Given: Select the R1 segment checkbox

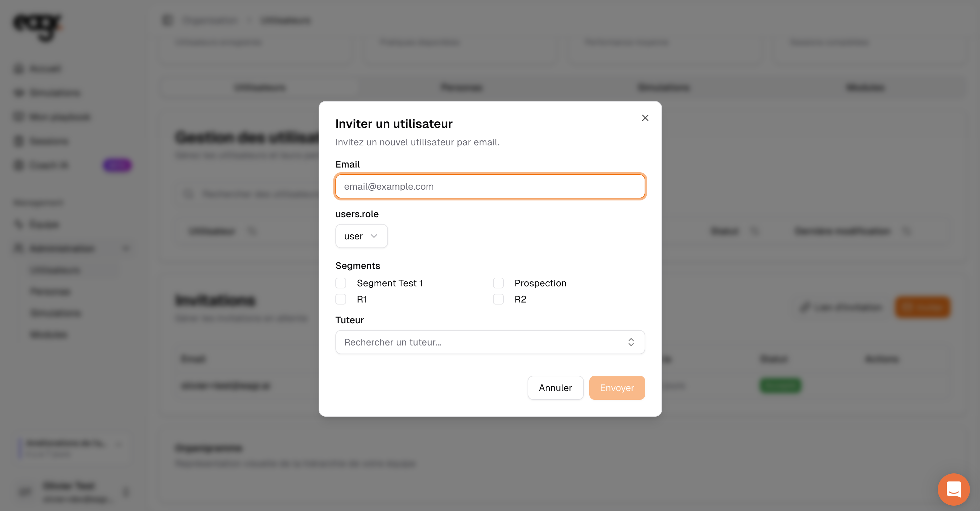Looking at the screenshot, I should tap(340, 299).
